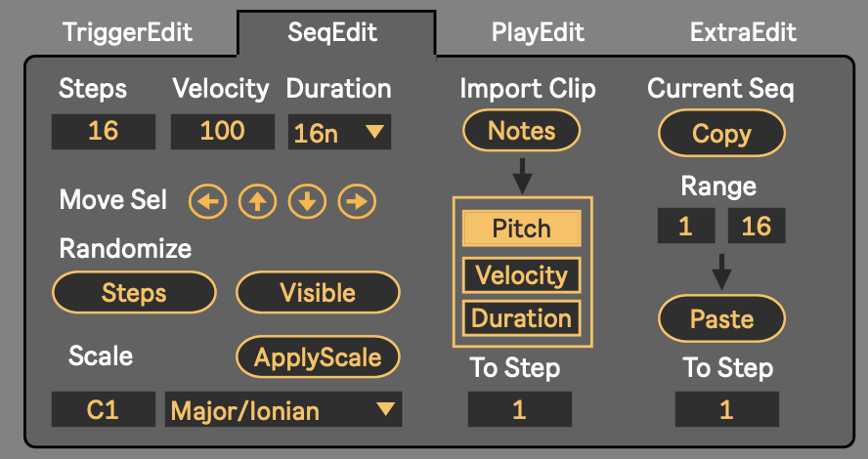
Task: Click the Velocity value field showing 100
Action: click(x=222, y=132)
